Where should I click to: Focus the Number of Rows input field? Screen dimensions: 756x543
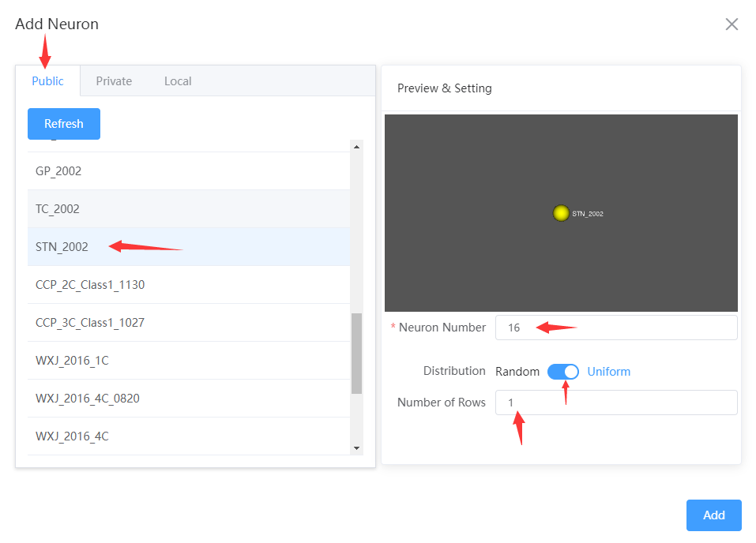click(x=616, y=403)
